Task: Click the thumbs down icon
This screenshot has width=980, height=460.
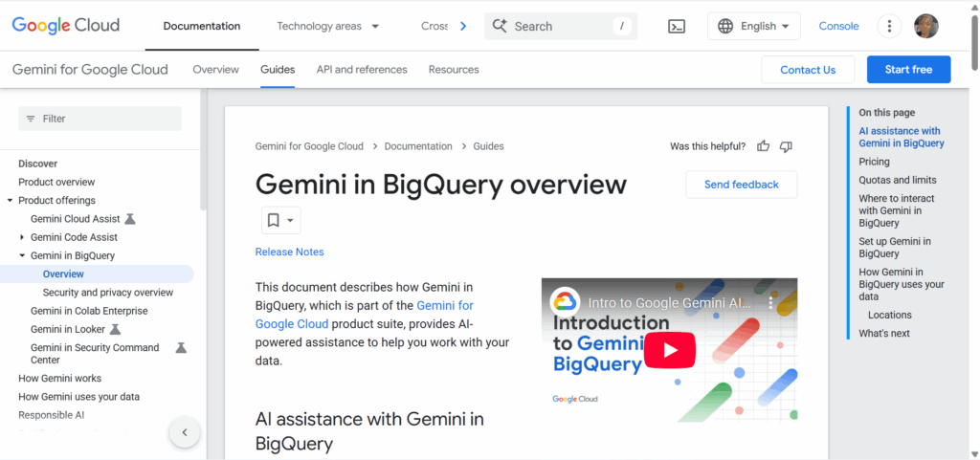Action: [x=786, y=146]
